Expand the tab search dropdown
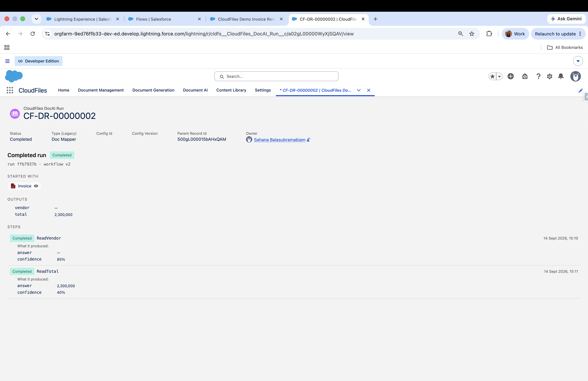This screenshot has width=588, height=381. pos(36,19)
